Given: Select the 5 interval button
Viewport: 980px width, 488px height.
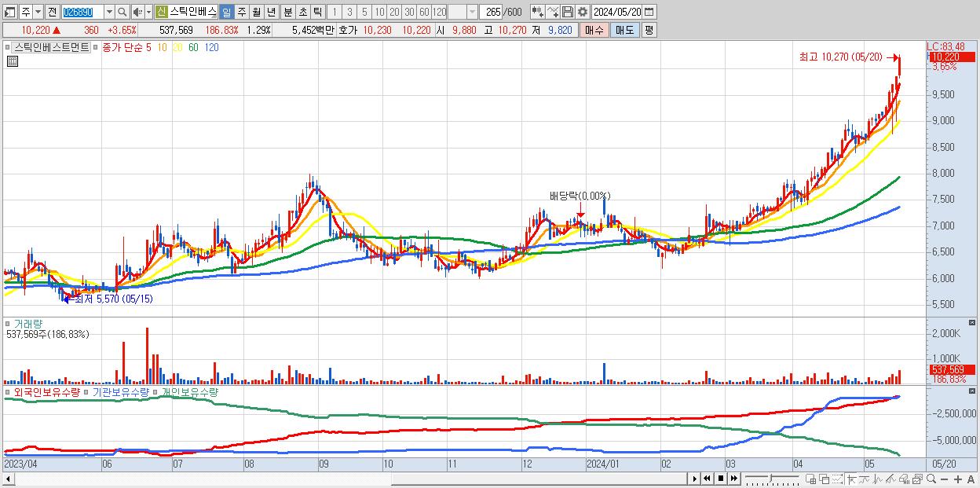Looking at the screenshot, I should [364, 12].
